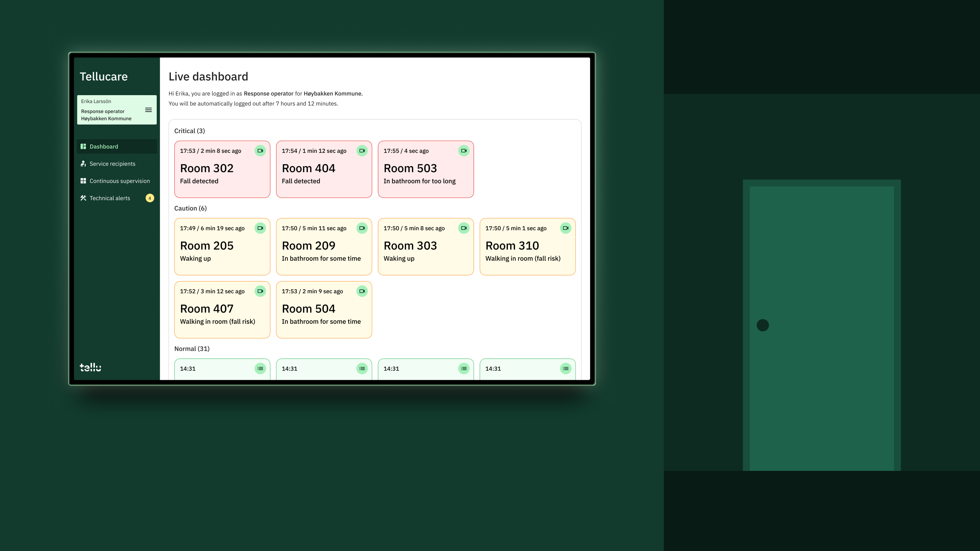Open Continuous supervision page

pyautogui.click(x=117, y=181)
